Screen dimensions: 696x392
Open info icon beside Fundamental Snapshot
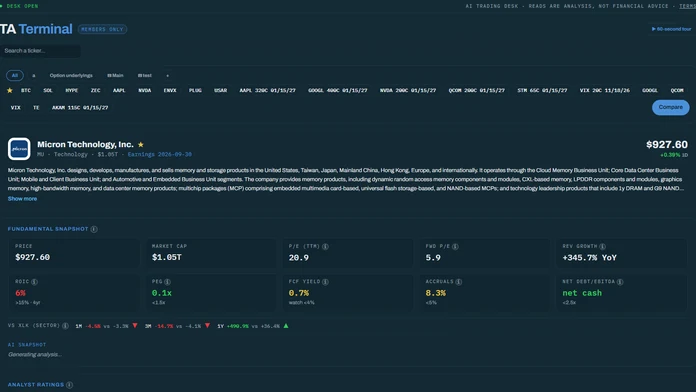tap(94, 229)
